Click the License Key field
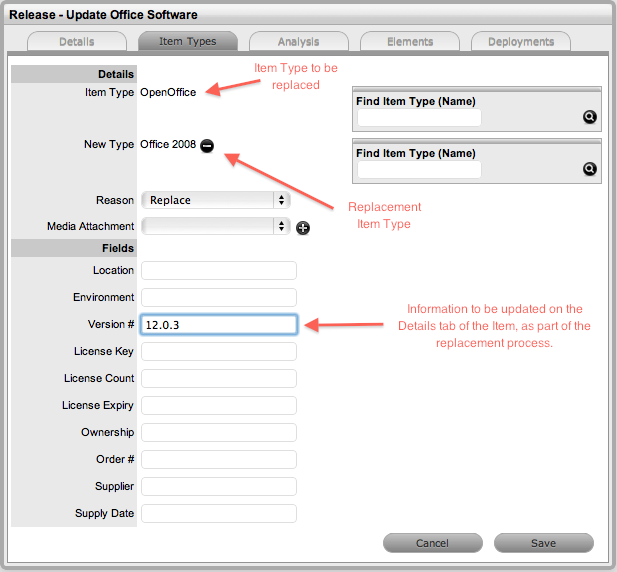The width and height of the screenshot is (617, 572). [x=219, y=351]
